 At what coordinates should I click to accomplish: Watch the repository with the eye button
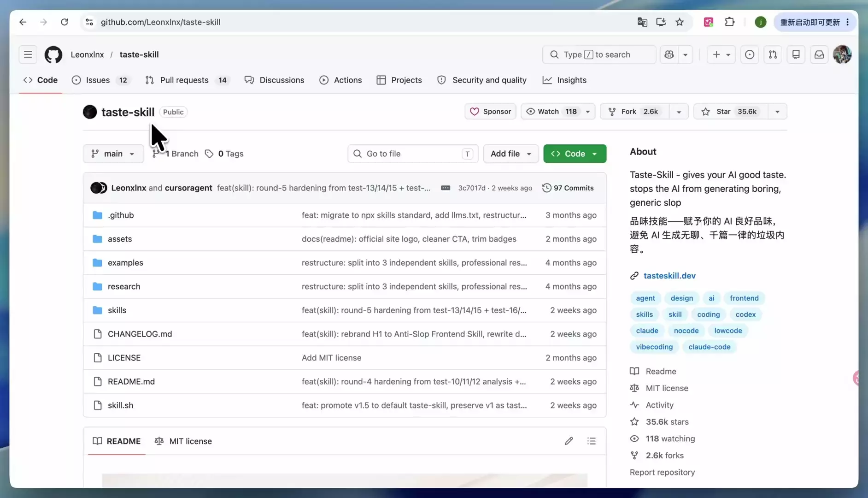(551, 112)
